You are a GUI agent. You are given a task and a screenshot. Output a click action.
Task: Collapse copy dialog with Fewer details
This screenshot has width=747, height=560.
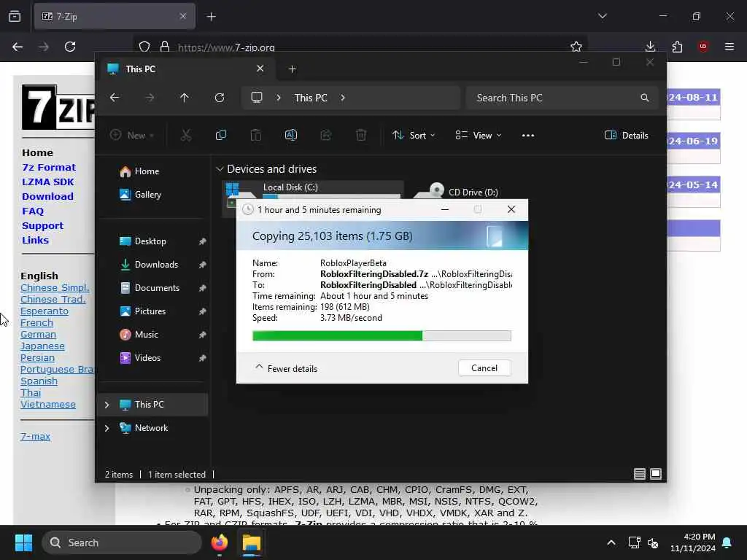tap(286, 368)
